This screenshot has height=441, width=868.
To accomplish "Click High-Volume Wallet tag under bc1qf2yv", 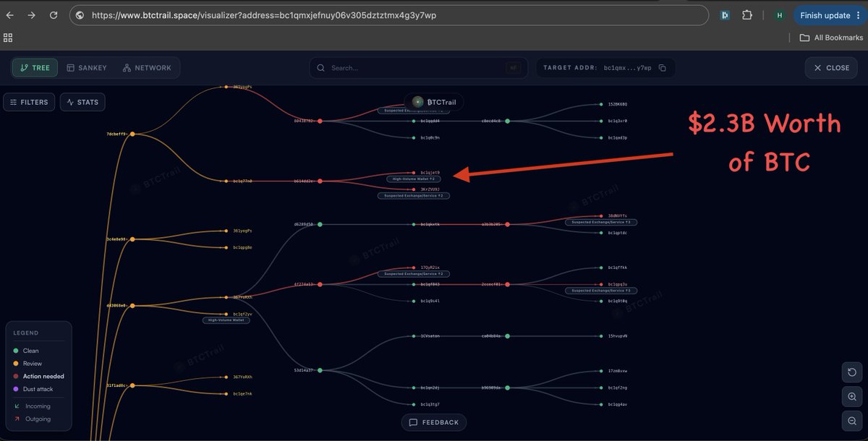I will coord(226,320).
